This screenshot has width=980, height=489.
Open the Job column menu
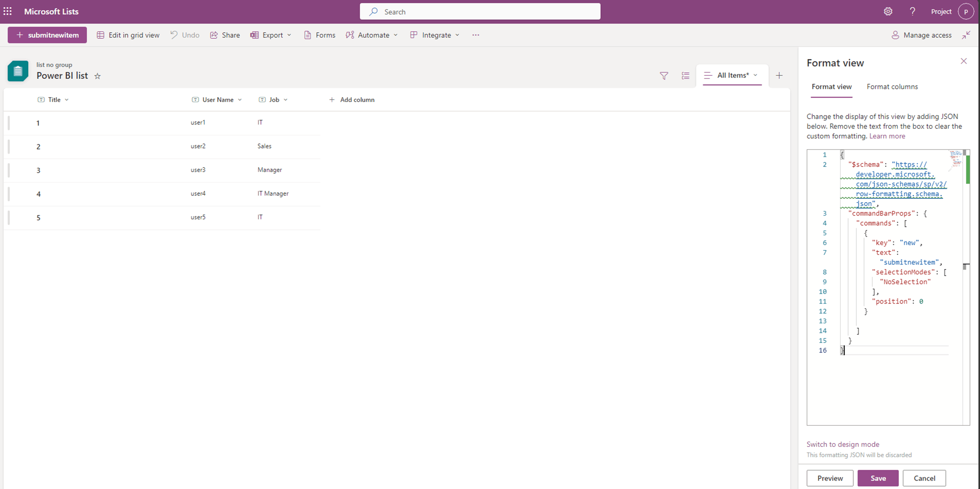[285, 99]
